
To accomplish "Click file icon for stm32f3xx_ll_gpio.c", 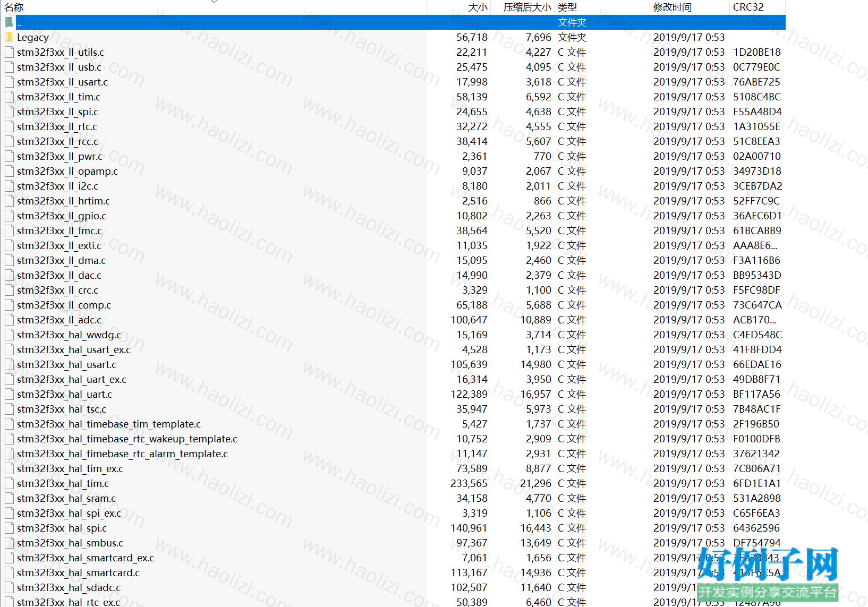I will [9, 216].
